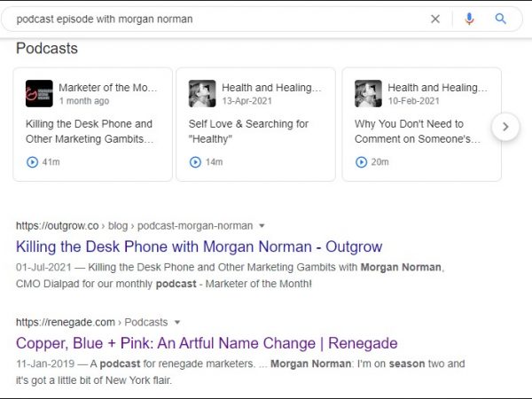Viewport: 532px width, 399px height.
Task: Open Killing the Desk Phone podcast card title
Action: [89, 131]
